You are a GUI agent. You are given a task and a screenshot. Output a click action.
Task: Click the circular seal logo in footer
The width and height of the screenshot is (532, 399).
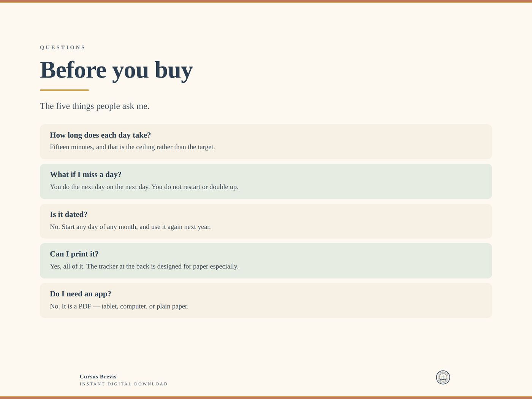click(443, 377)
